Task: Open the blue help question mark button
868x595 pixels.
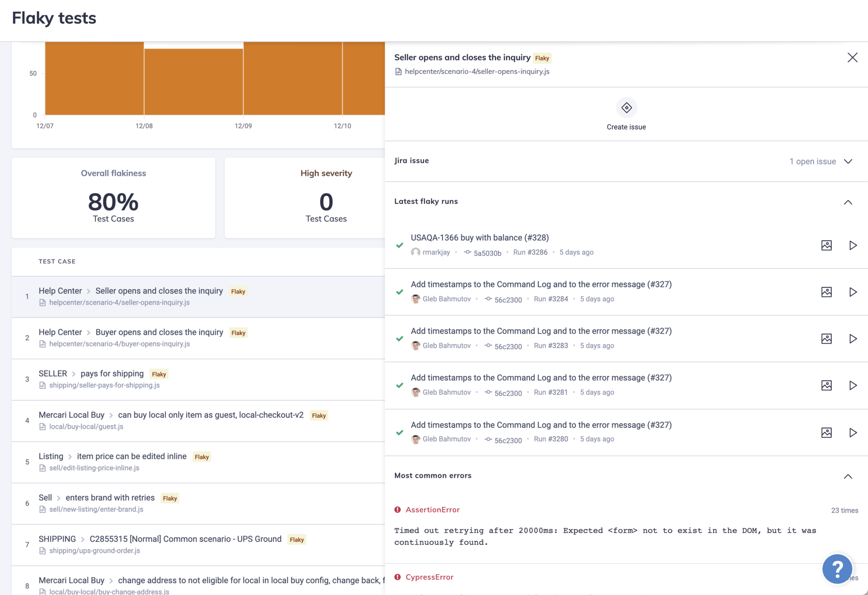Action: (837, 569)
